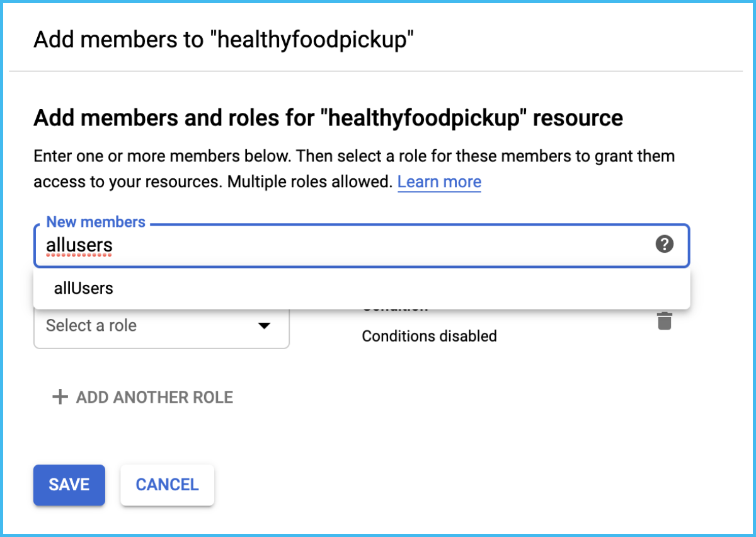Click the help question mark icon
Viewport: 756px width, 537px height.
664,244
